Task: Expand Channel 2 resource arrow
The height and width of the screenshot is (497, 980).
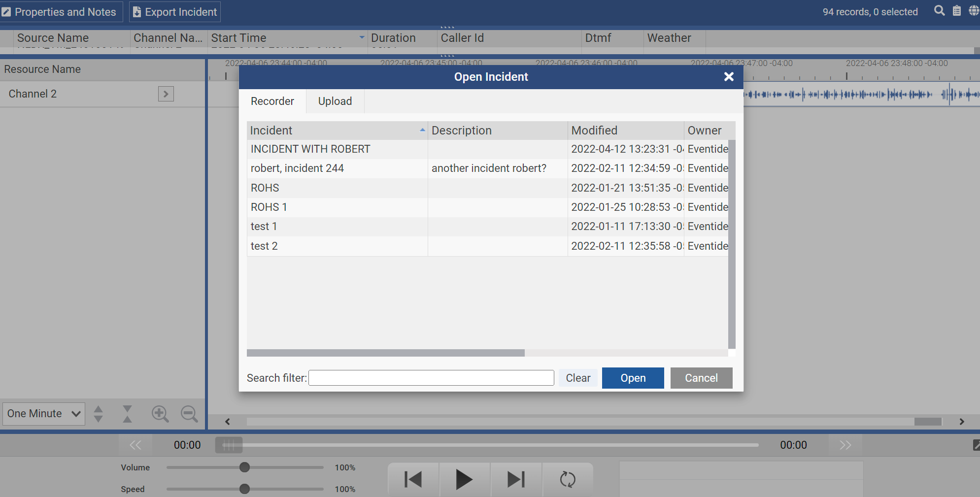Action: point(166,94)
